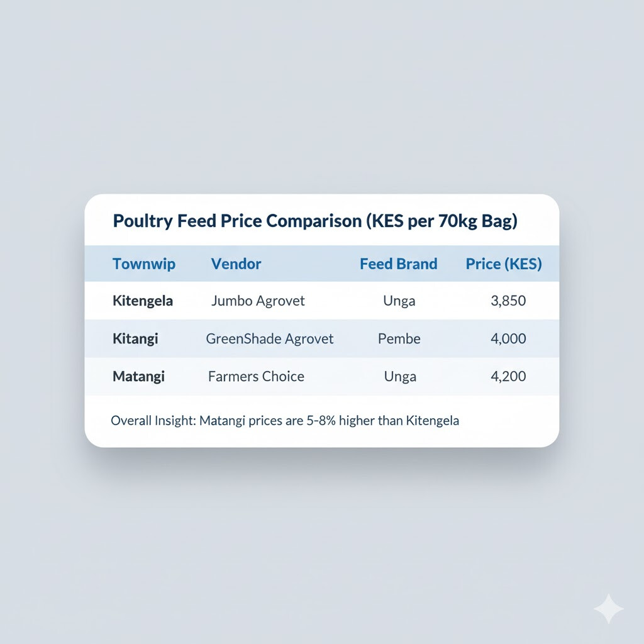This screenshot has height=644, width=644.
Task: Select the Kitengela township cell
Action: coord(143,301)
